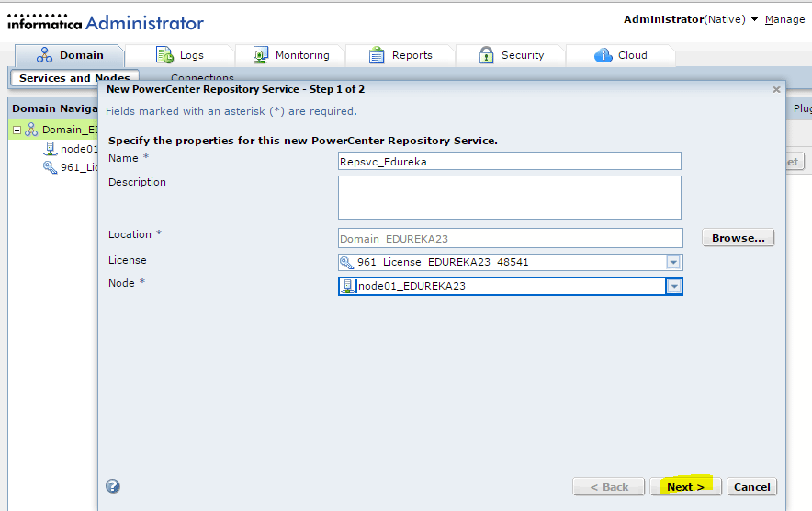Open the License dropdown list
This screenshot has height=511, width=812.
673,262
